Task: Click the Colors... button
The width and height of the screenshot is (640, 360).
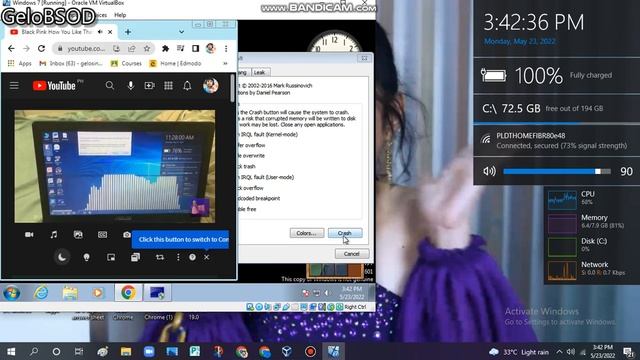Action: tap(307, 233)
